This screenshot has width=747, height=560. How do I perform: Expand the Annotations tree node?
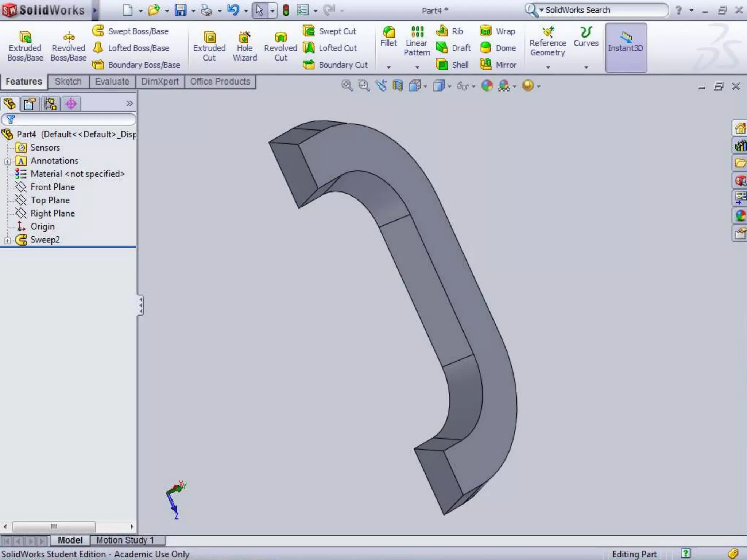(8, 161)
